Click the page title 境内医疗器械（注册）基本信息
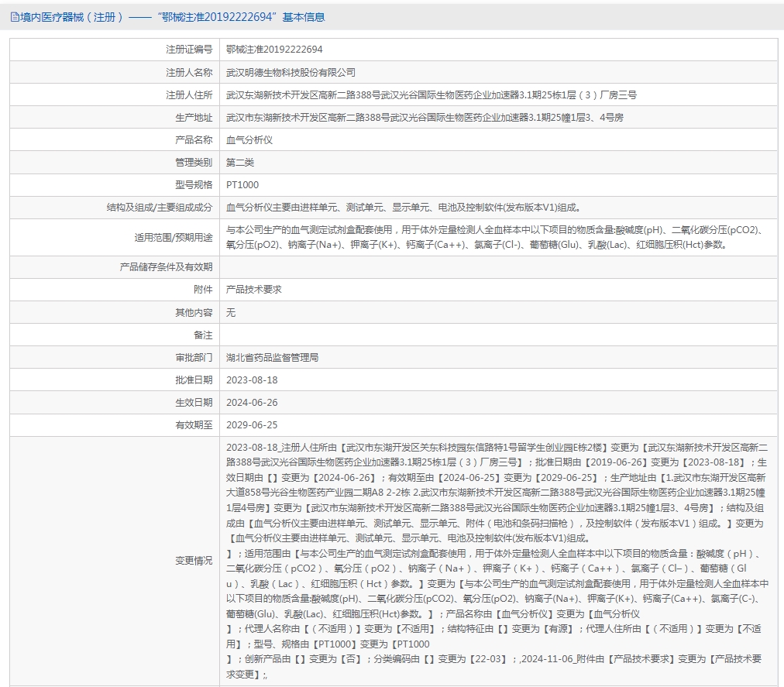 click(173, 18)
